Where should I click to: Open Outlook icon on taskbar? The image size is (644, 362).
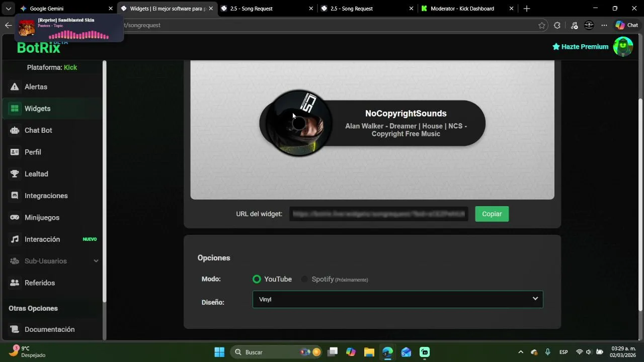pos(406,352)
